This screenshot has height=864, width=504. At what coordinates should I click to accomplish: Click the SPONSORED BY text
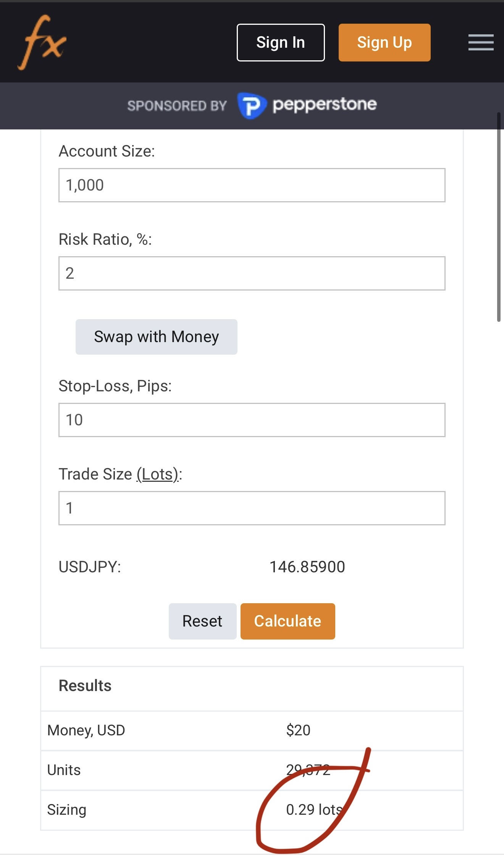tap(177, 106)
